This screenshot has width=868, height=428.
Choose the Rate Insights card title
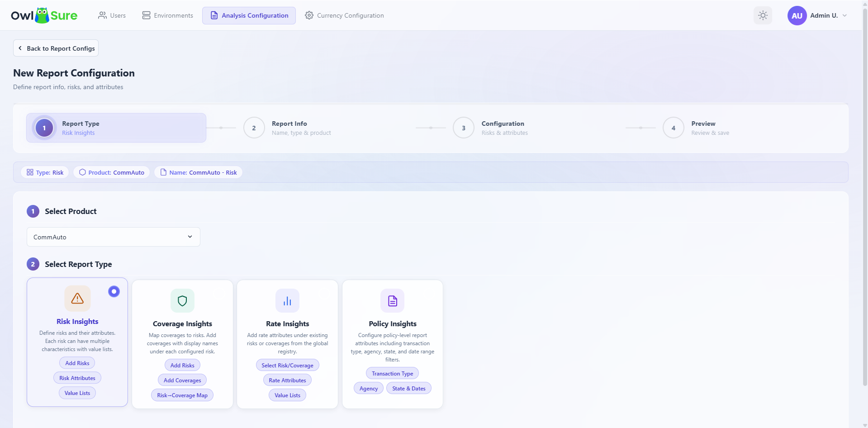click(x=287, y=324)
